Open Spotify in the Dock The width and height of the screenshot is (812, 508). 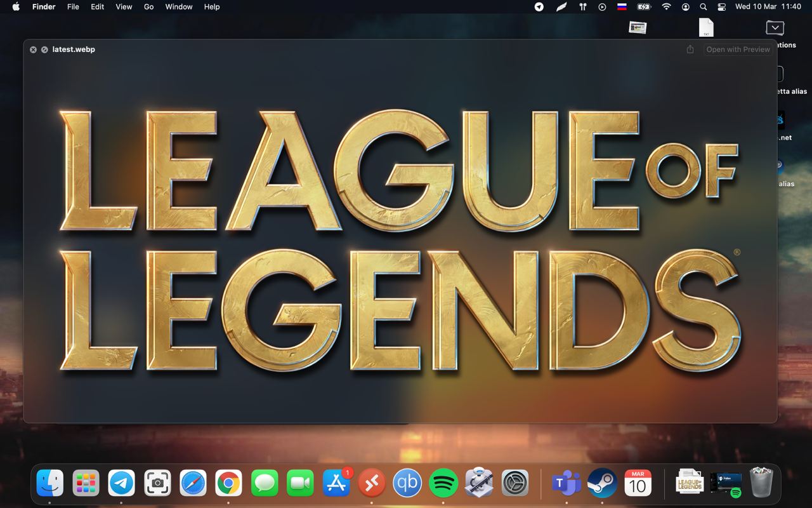pyautogui.click(x=443, y=483)
